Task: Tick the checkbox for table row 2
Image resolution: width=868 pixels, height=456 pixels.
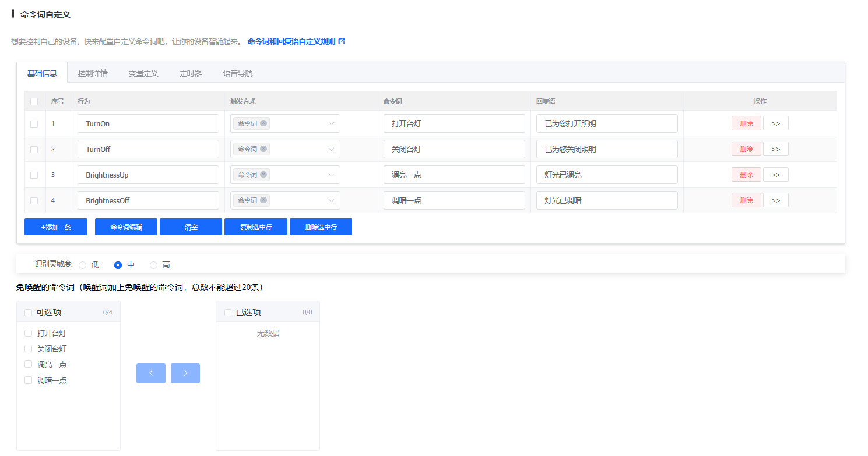Action: click(x=34, y=149)
